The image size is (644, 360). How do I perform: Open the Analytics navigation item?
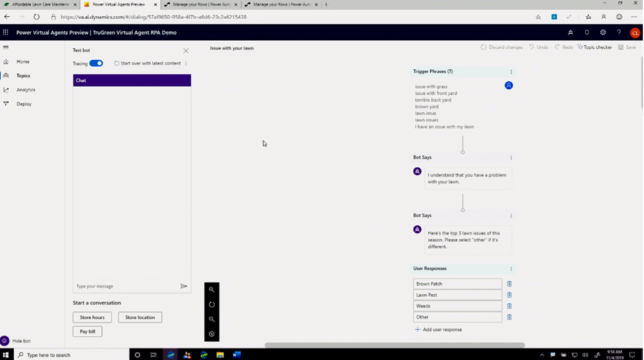click(25, 89)
